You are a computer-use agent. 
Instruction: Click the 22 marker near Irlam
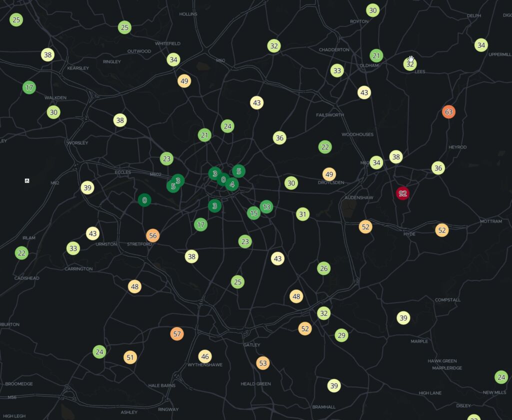21,253
